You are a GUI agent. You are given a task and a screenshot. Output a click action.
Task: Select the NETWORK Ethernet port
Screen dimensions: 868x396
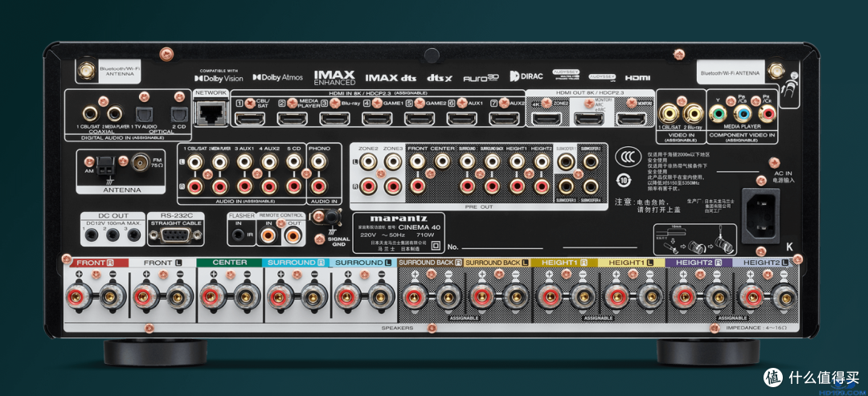[211, 113]
